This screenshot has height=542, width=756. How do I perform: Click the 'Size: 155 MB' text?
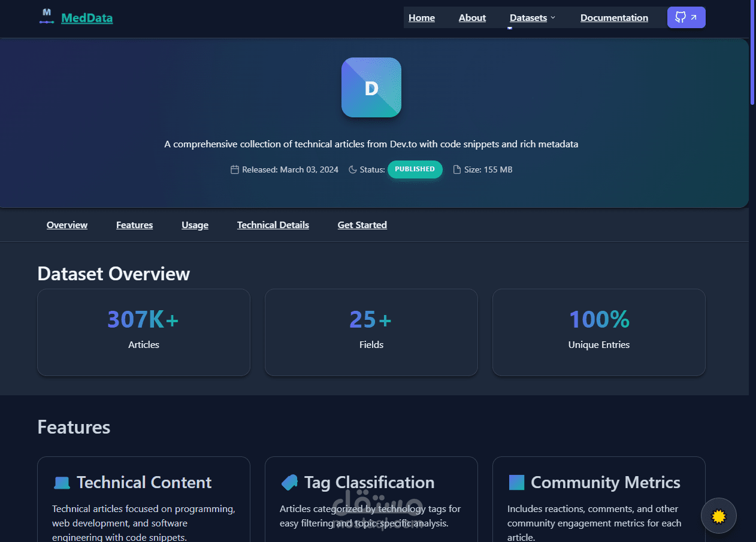(x=488, y=169)
